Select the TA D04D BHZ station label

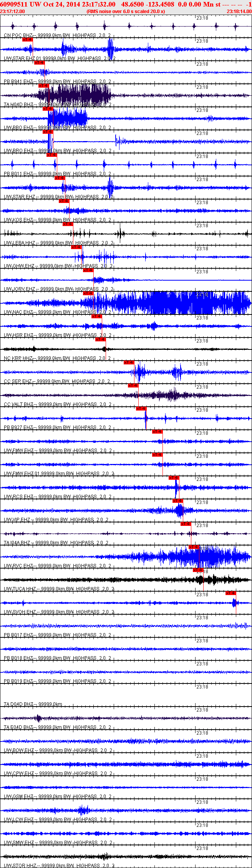coord(33,704)
